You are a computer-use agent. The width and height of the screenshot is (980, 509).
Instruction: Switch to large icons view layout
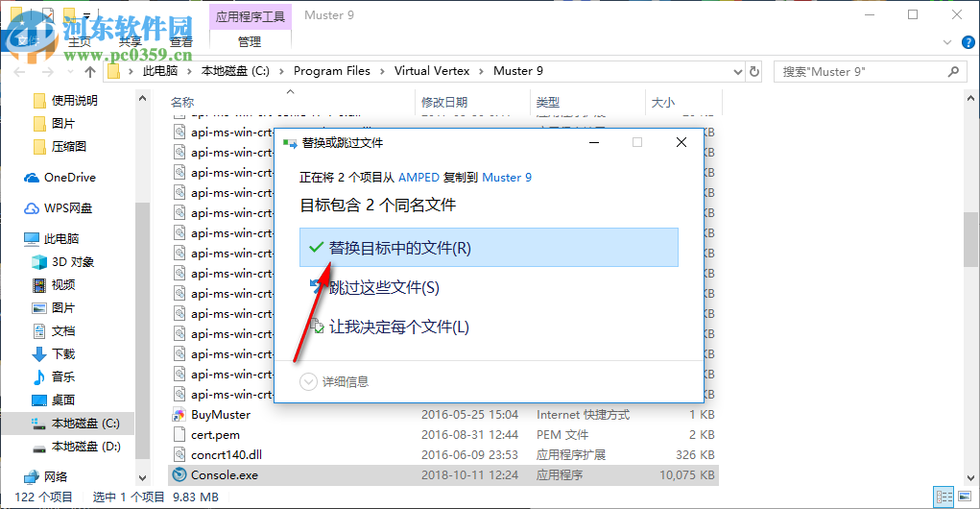[965, 497]
